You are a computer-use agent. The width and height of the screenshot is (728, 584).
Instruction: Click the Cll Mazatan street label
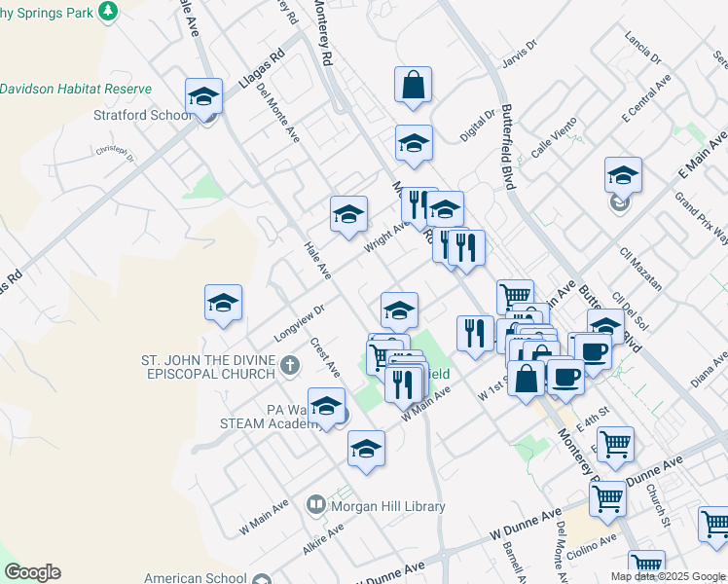coord(640,270)
